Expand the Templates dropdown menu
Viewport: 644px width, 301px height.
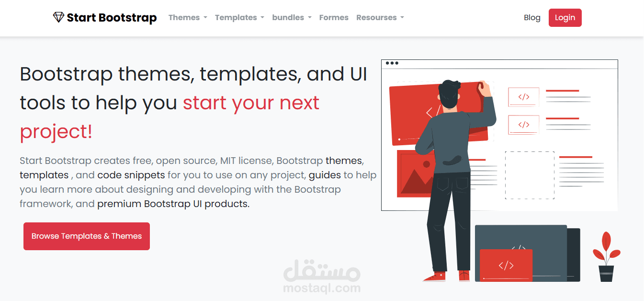(239, 17)
